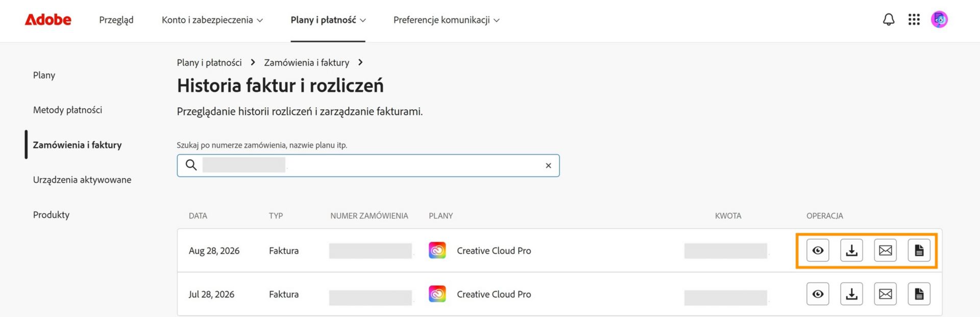Click the search magnifier icon

[x=191, y=165]
